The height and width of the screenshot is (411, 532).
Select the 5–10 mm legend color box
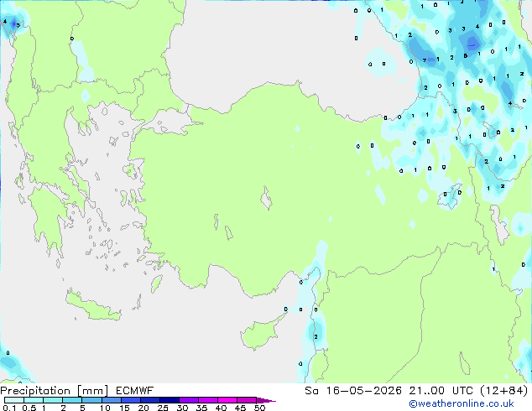(91, 400)
